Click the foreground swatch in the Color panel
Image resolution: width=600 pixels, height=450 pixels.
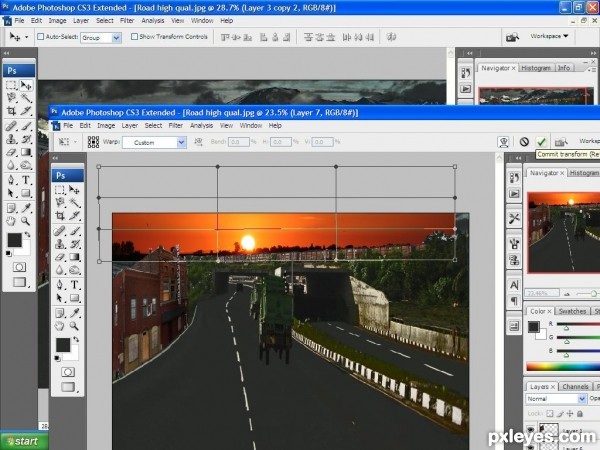[533, 326]
